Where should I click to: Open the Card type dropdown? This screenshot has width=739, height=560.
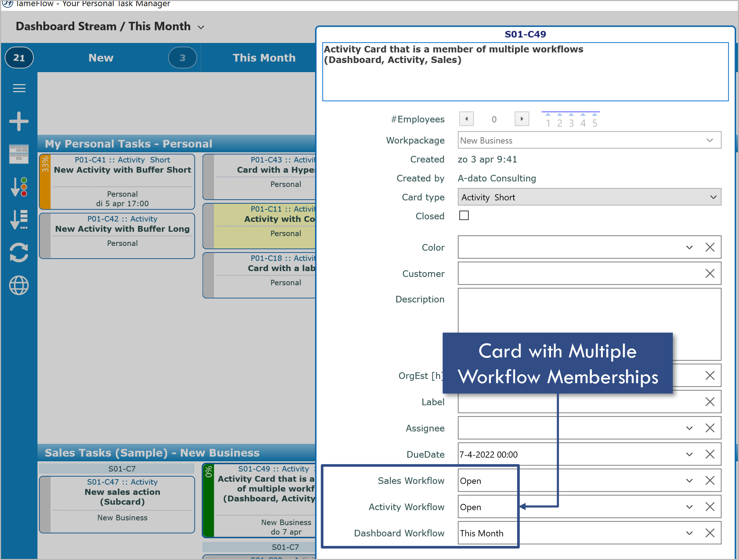(713, 197)
